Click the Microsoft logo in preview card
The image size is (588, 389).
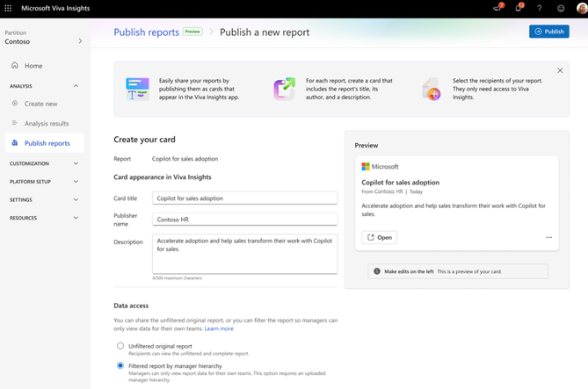pos(366,166)
